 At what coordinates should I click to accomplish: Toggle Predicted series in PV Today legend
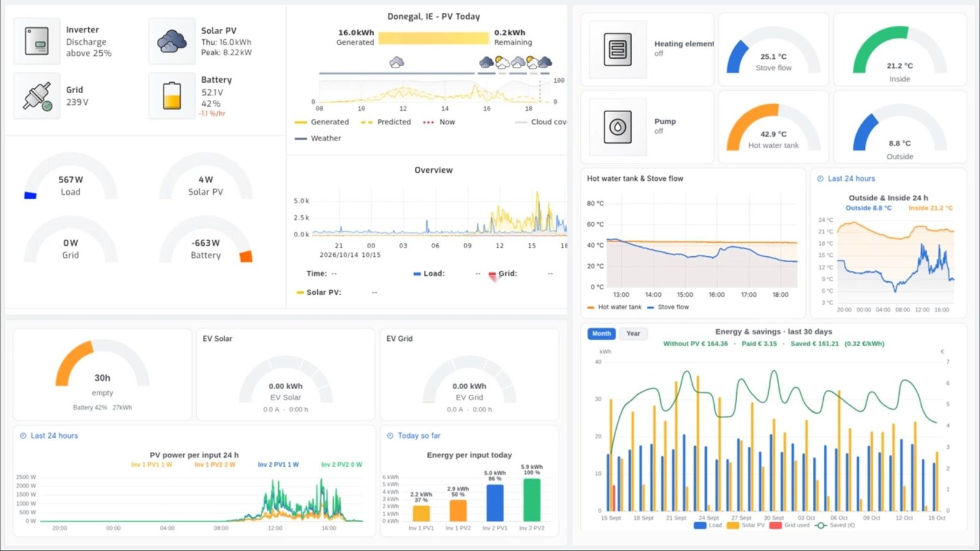[386, 122]
